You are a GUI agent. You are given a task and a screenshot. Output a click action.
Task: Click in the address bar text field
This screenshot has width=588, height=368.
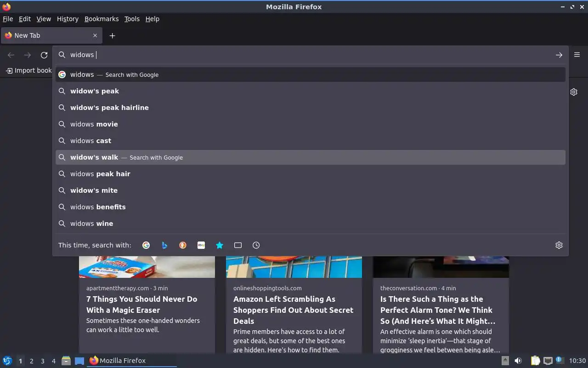(x=310, y=55)
